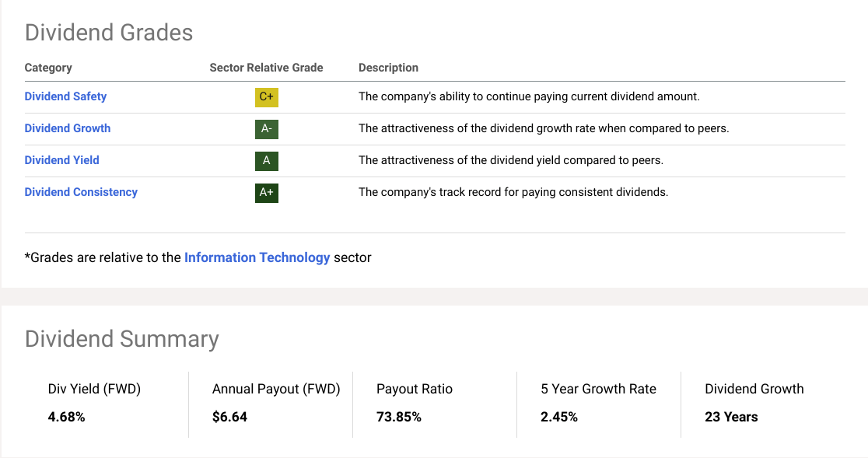Click the yellow C+ grade badge
The image size is (868, 458).
click(266, 96)
